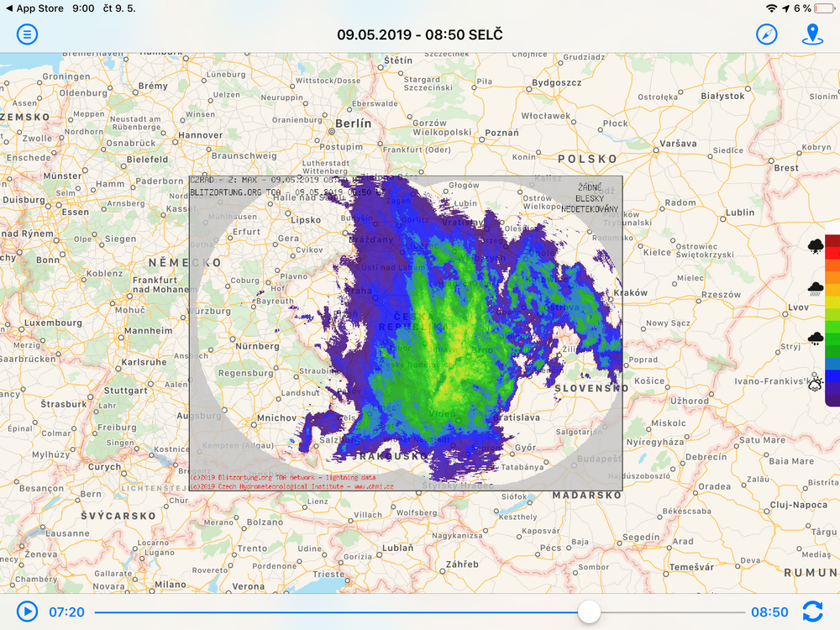840x630 pixels.
Task: Tap the light rain cloud legend icon
Action: tap(816, 338)
